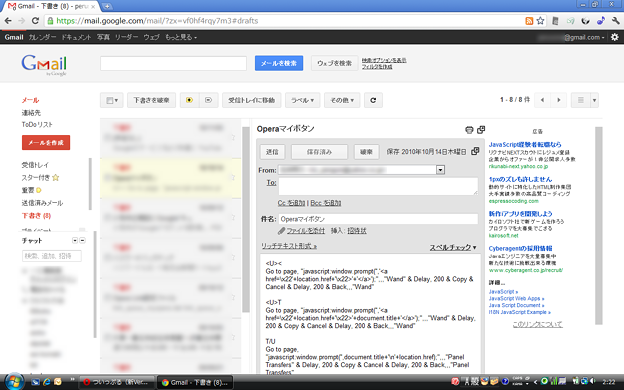This screenshot has height=390, width=624.
Task: Click the メールを検索 search mail button
Action: click(279, 63)
